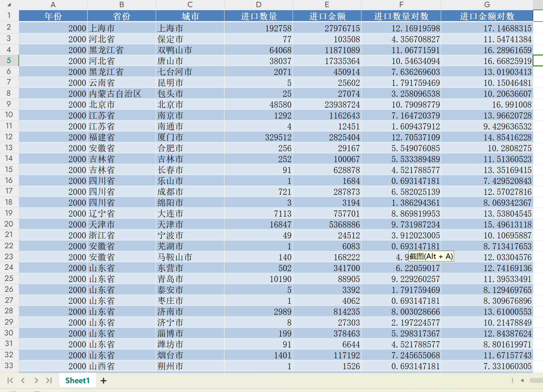Image resolution: width=543 pixels, height=392 pixels.
Task: Click the 省份 header cell
Action: 121,16
